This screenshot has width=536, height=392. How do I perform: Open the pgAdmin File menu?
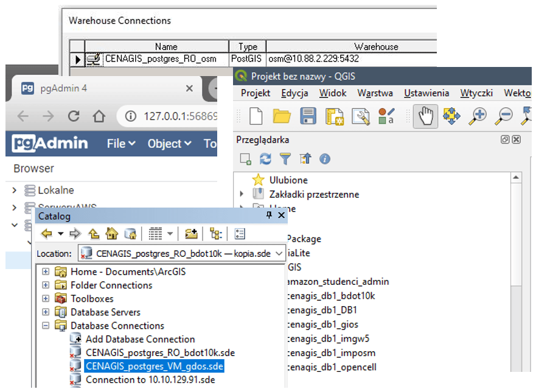tap(121, 144)
